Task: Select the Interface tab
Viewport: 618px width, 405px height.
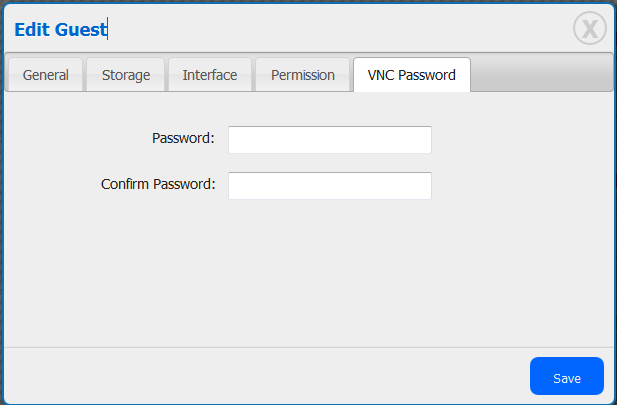Action: [x=210, y=75]
